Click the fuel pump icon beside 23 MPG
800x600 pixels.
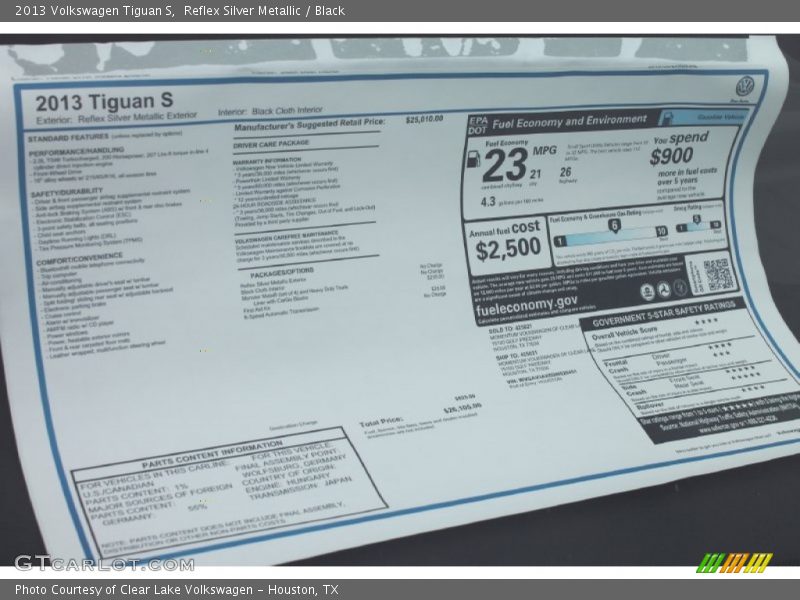coord(474,159)
